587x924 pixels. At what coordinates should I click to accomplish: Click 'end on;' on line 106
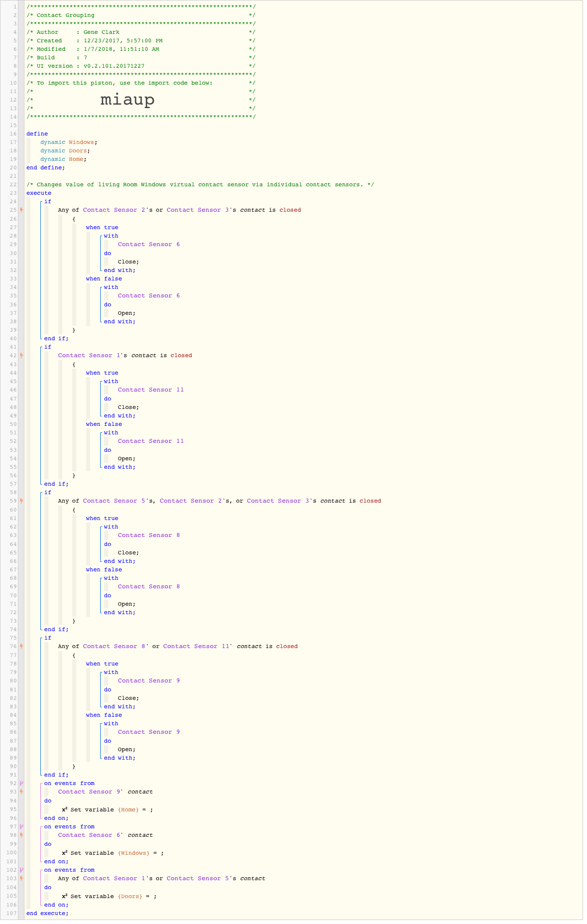pos(56,905)
